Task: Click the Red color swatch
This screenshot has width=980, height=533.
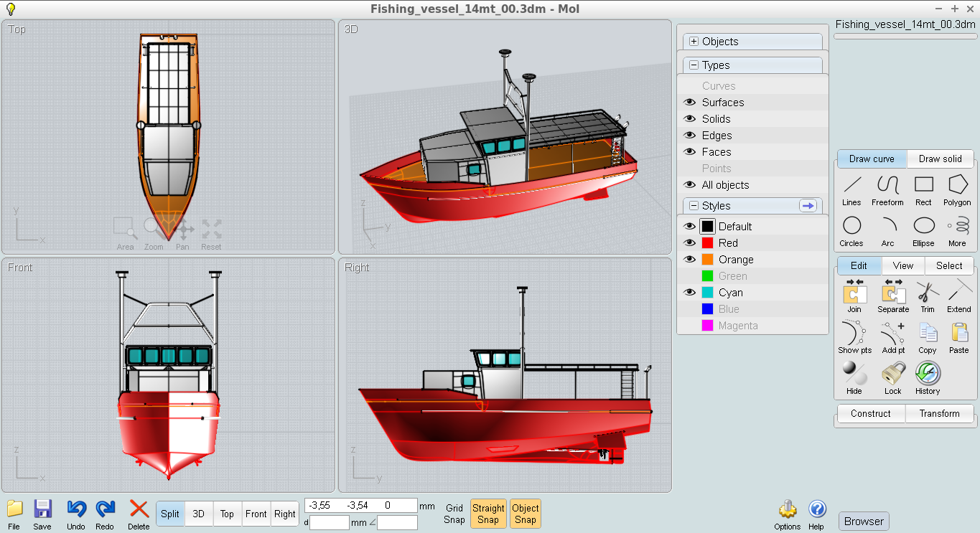Action: [707, 243]
